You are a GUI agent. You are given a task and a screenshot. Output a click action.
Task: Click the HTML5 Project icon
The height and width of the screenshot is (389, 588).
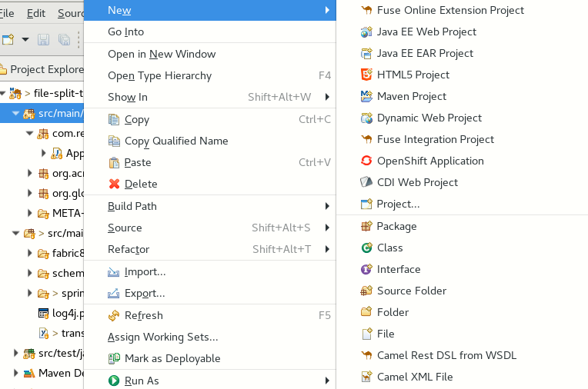[366, 75]
